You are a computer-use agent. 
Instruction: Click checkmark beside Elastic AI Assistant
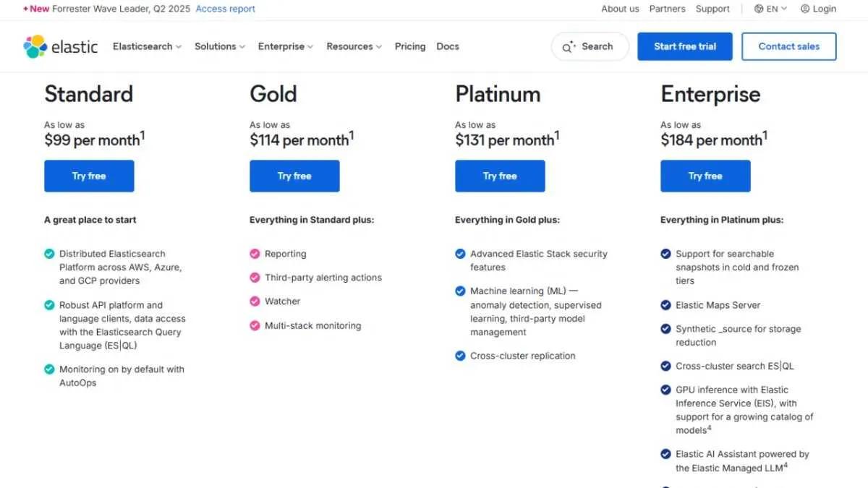click(665, 454)
